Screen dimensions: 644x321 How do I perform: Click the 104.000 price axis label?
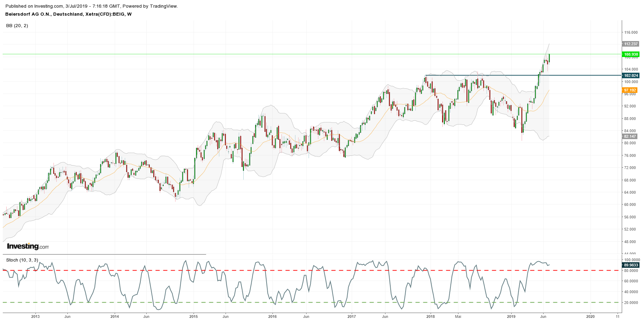(x=631, y=69)
